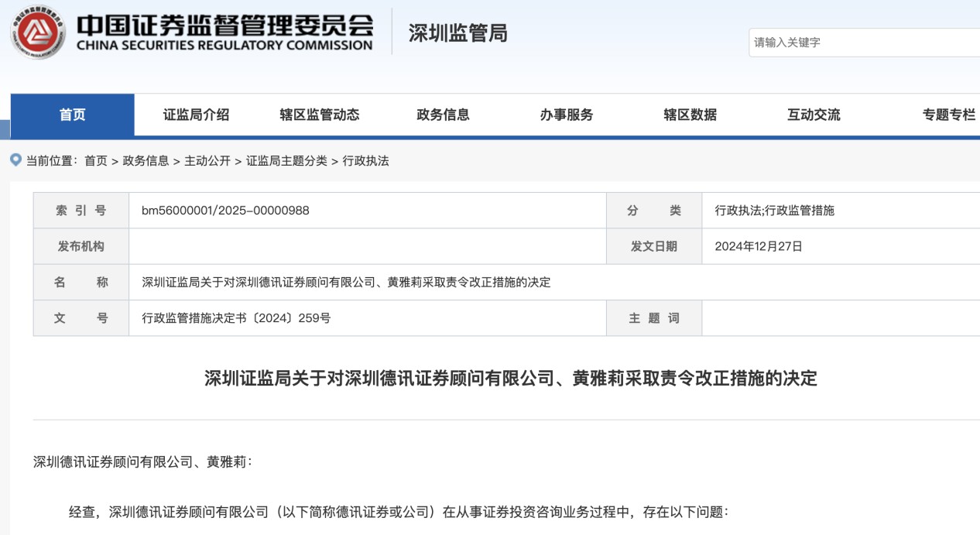Image resolution: width=980 pixels, height=535 pixels.
Task: Click the 请输入关键字 search box
Action: pos(863,43)
